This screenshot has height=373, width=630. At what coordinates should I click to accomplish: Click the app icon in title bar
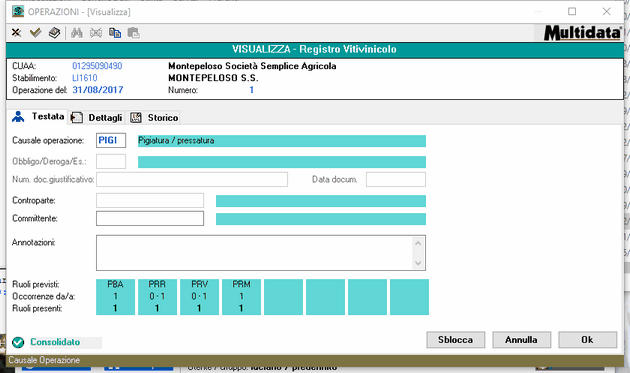pyautogui.click(x=18, y=11)
